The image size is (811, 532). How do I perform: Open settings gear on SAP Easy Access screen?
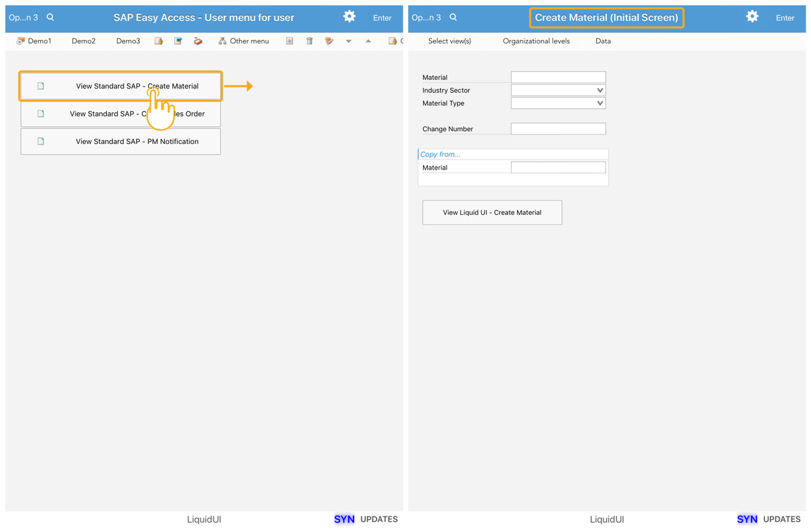click(x=349, y=17)
